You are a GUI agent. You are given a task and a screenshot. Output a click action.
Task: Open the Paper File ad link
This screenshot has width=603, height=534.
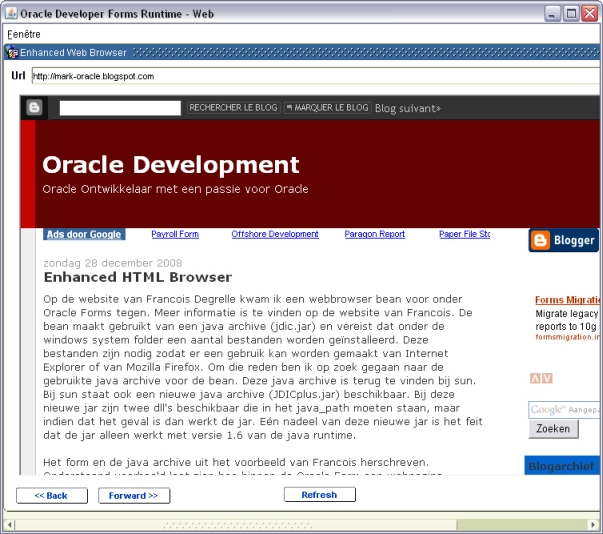click(465, 234)
